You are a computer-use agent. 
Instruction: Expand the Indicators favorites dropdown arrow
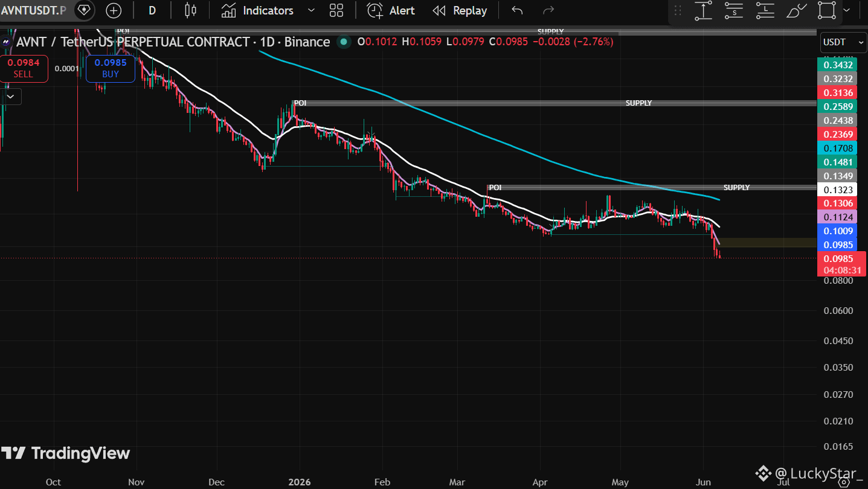(x=311, y=10)
